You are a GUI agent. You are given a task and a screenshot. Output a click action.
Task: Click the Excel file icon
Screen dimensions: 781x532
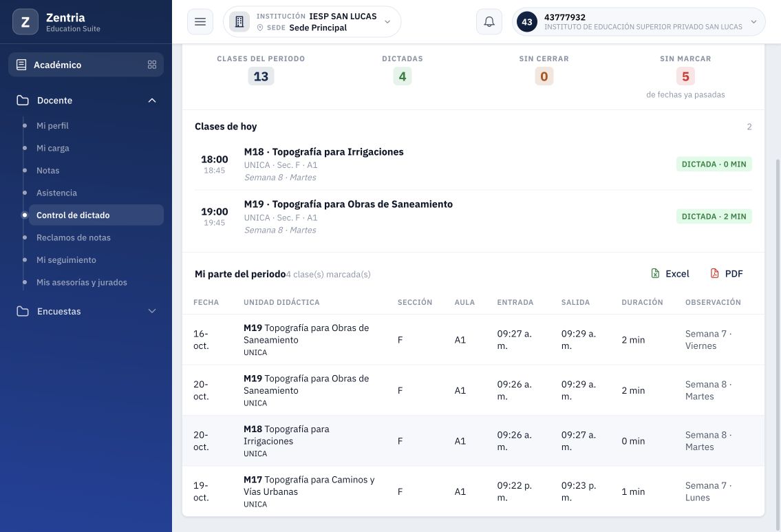(656, 273)
